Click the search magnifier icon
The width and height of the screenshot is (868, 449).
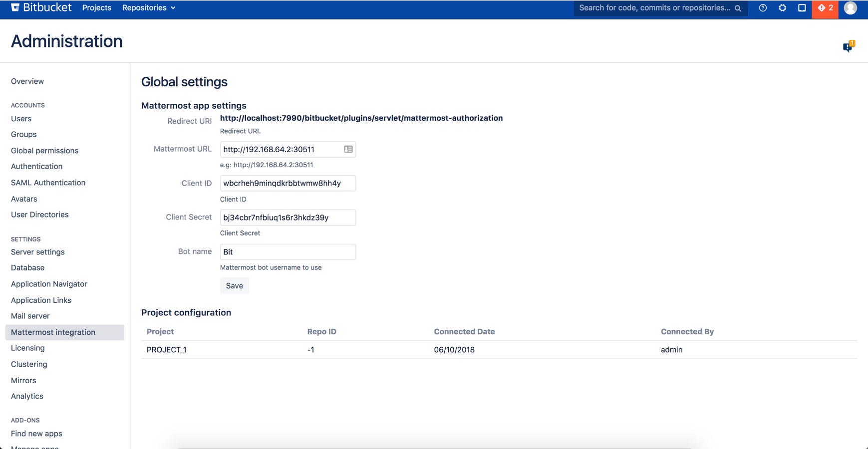pyautogui.click(x=738, y=8)
